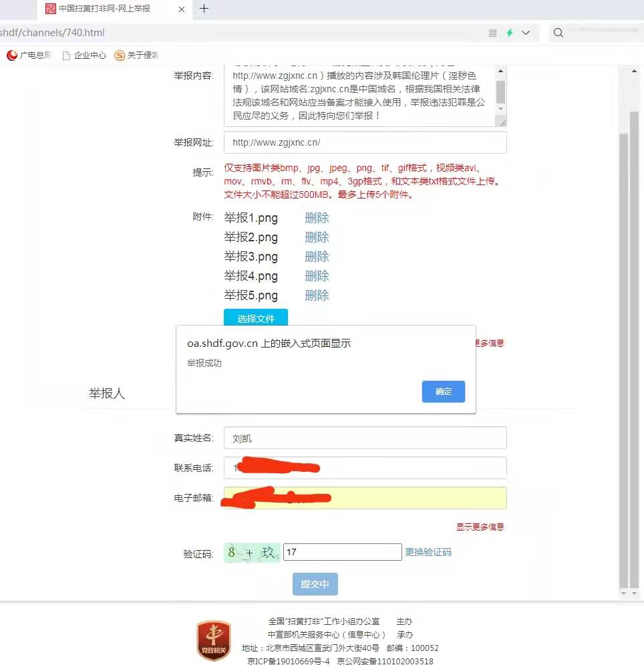
Task: Click 更换验证码 to refresh the captcha
Action: pyautogui.click(x=428, y=552)
